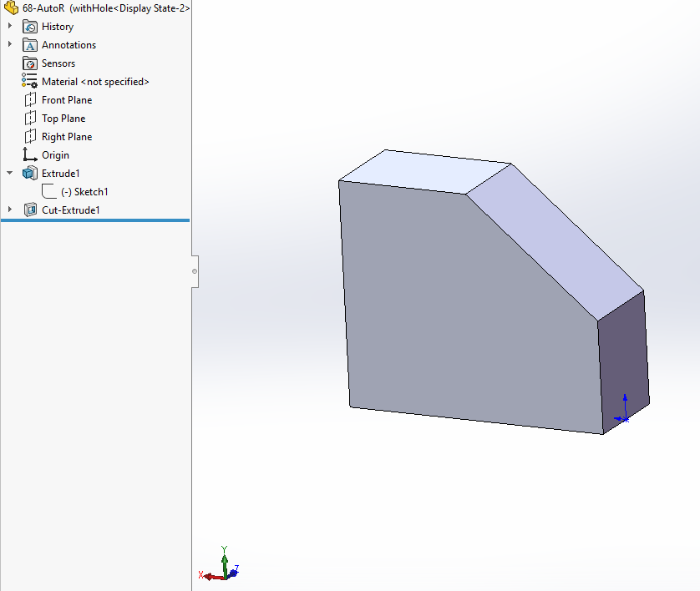Select the Annotations label
700x591 pixels.
(68, 45)
